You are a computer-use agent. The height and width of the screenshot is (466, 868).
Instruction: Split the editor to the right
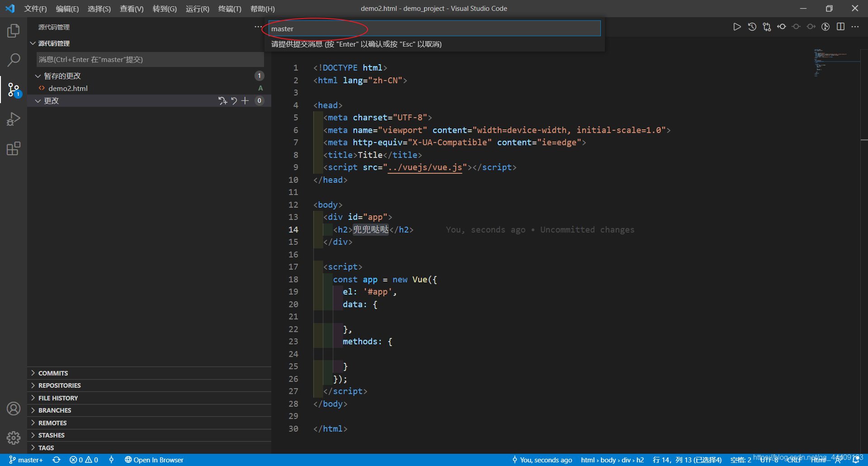(840, 27)
